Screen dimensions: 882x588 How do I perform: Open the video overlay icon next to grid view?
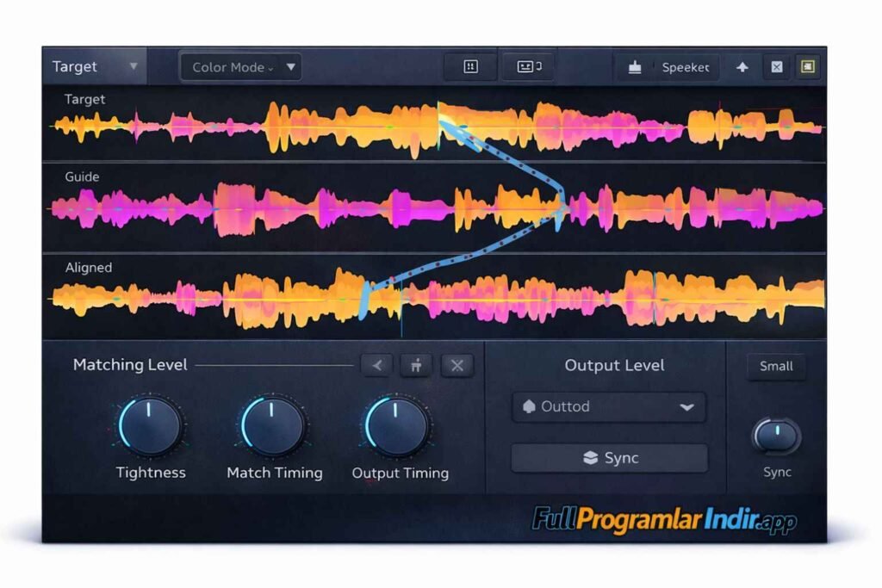[x=526, y=66]
